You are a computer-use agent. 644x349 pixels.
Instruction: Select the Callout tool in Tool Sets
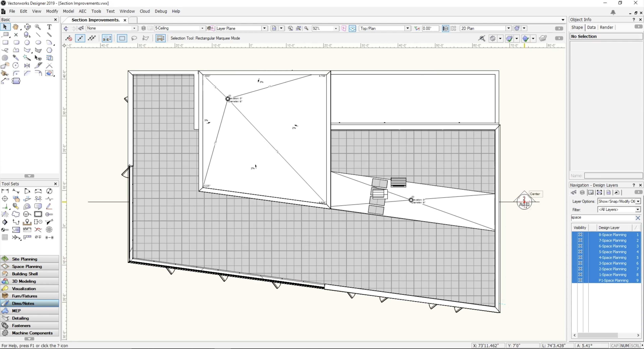(38, 206)
